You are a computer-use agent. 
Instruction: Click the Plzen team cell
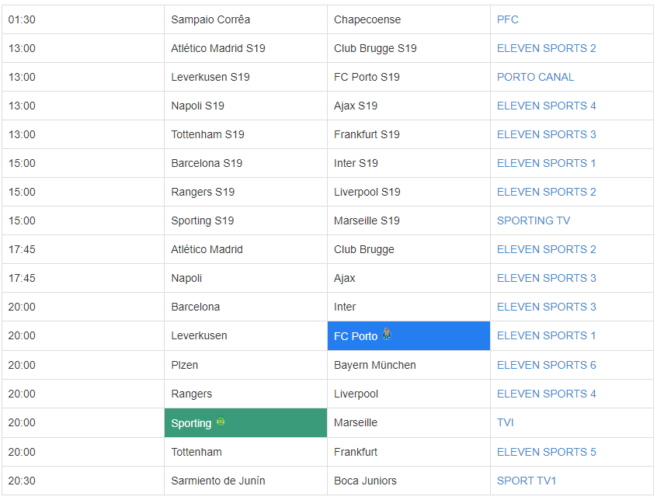pos(246,365)
